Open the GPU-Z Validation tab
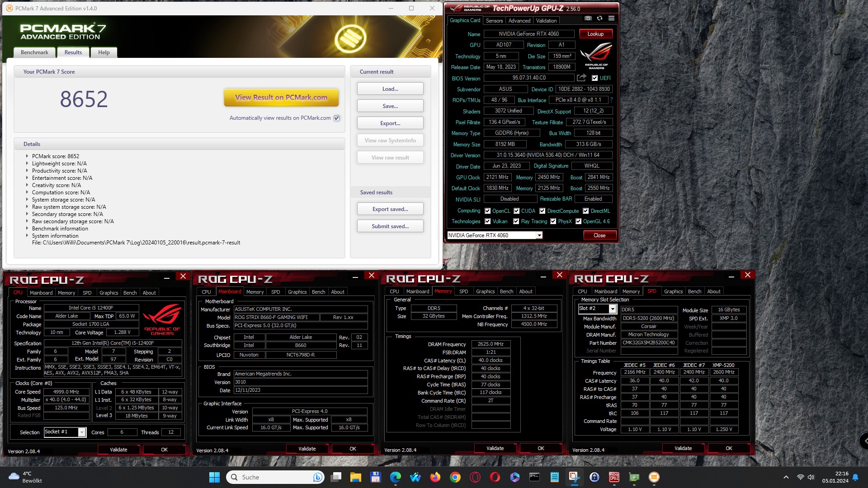868x488 pixels. [x=546, y=21]
